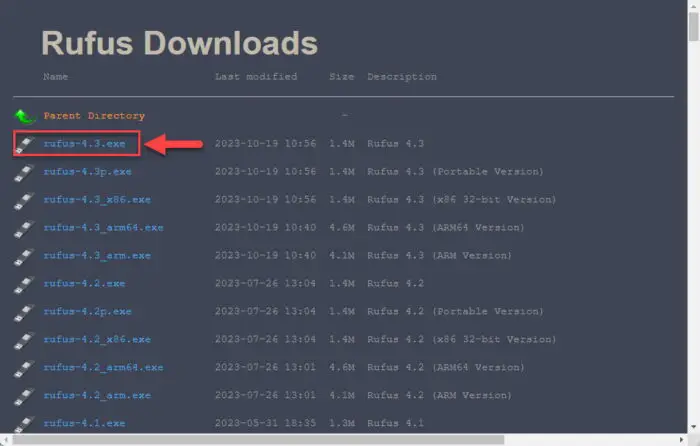Click the date '2023-05-31 18:35'
This screenshot has width=700, height=446.
pyautogui.click(x=266, y=423)
